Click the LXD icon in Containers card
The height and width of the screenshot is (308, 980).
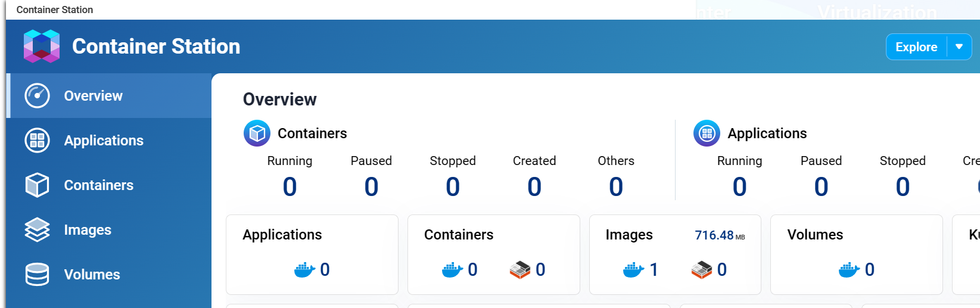coord(519,270)
